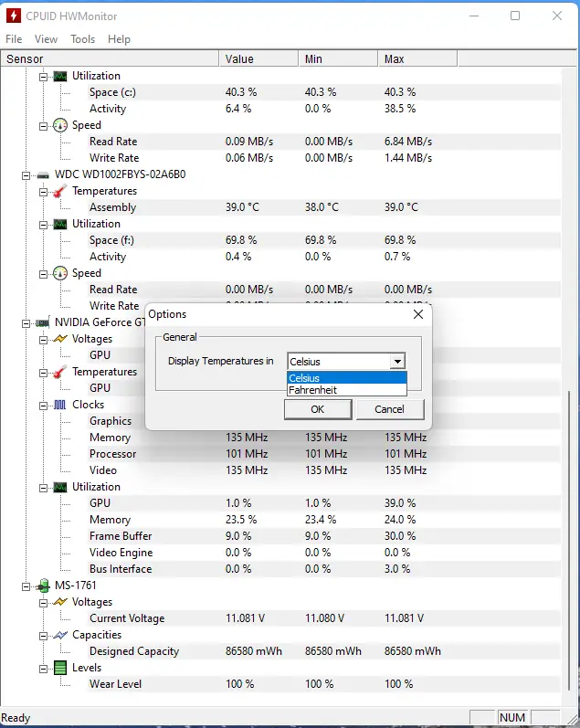Image resolution: width=580 pixels, height=728 pixels.
Task: Click the vertical scrollbar thumb
Action: coord(569,540)
